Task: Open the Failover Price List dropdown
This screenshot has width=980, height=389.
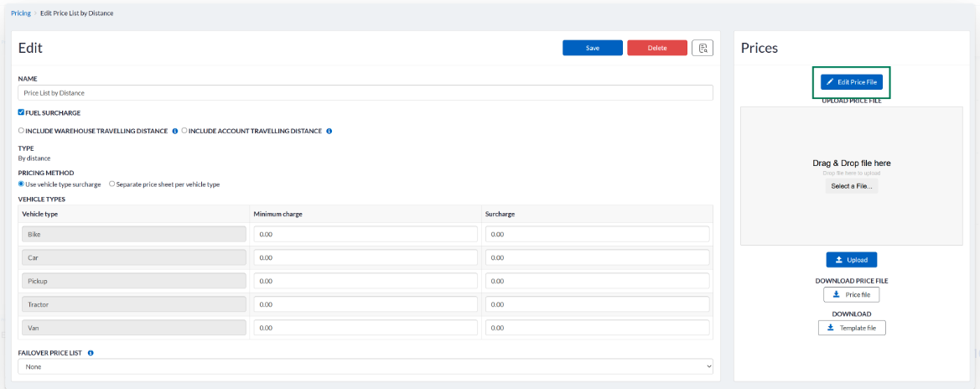Action: click(x=366, y=366)
